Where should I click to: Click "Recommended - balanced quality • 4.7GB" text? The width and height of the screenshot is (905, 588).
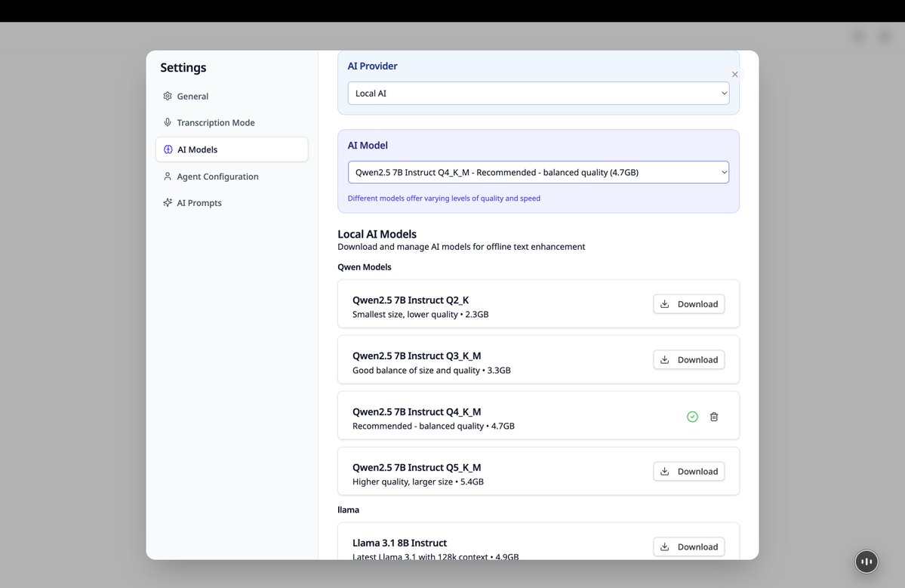coord(433,426)
